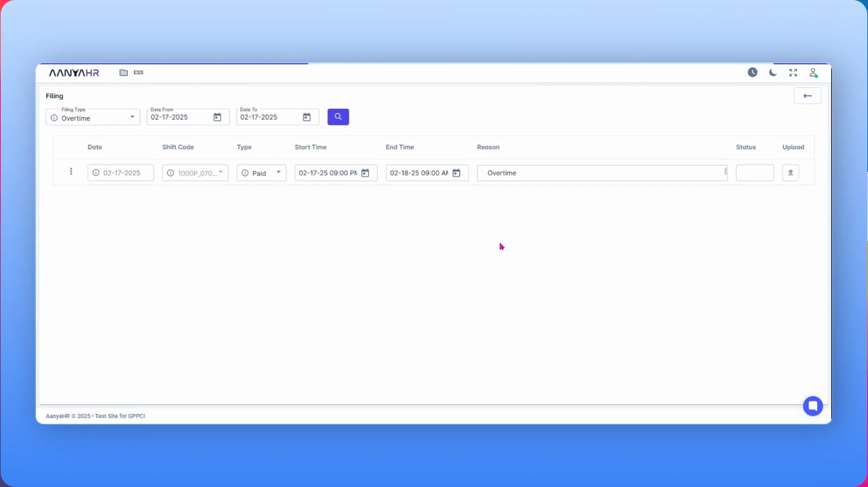This screenshot has height=487, width=868.
Task: Open End Time calendar picker
Action: tap(456, 173)
